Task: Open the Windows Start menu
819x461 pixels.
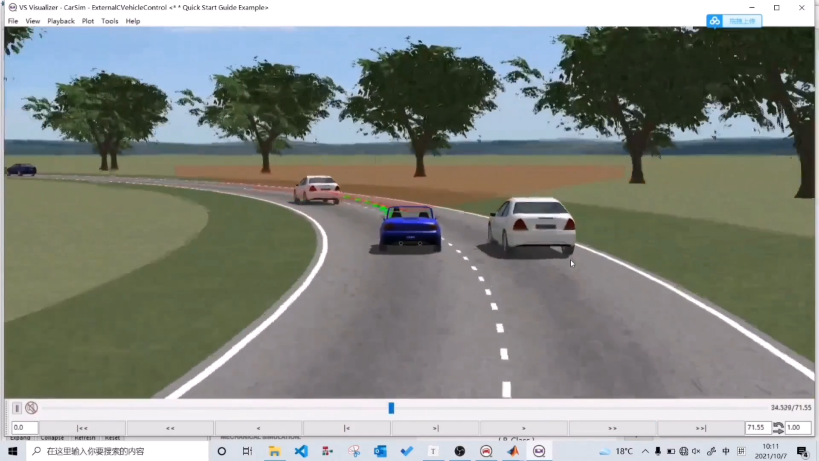Action: [x=13, y=451]
